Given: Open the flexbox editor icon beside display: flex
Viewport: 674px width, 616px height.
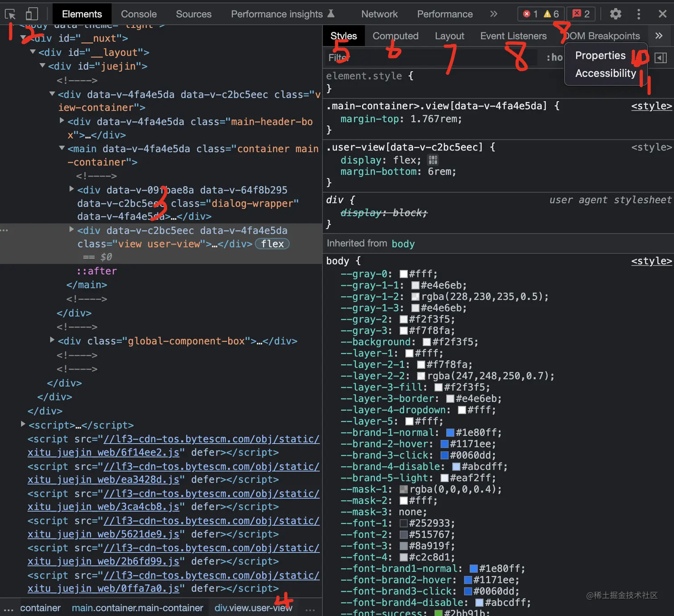Looking at the screenshot, I should click(x=433, y=160).
